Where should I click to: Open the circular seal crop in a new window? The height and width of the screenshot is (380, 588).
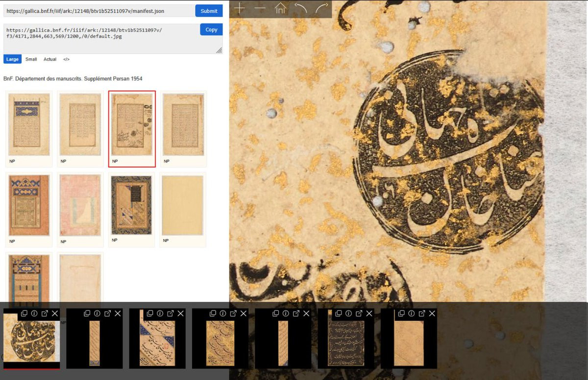click(x=45, y=313)
